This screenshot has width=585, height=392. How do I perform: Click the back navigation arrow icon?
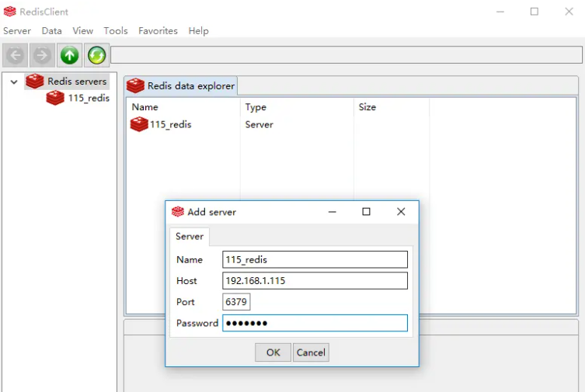coord(16,56)
